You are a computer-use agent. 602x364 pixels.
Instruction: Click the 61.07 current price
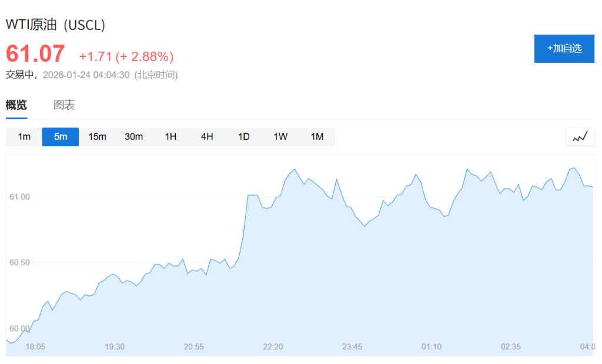coord(35,54)
